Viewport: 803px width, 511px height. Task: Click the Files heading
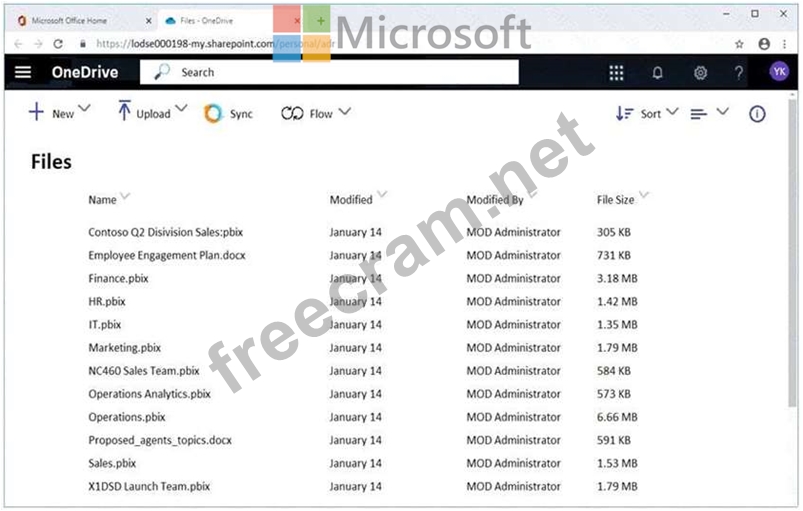click(51, 162)
